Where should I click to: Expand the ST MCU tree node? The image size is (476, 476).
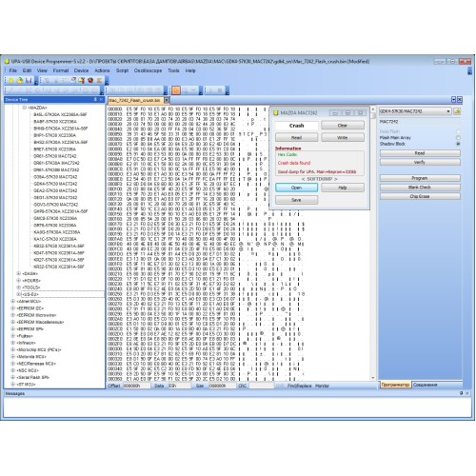(12, 385)
